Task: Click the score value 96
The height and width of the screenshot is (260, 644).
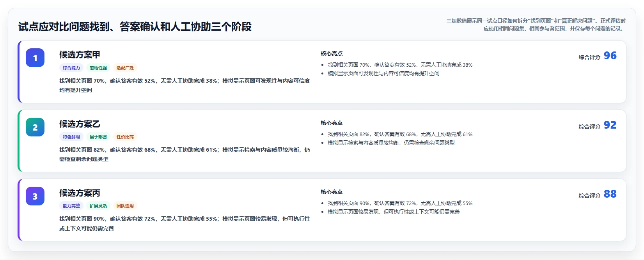Action: point(610,56)
